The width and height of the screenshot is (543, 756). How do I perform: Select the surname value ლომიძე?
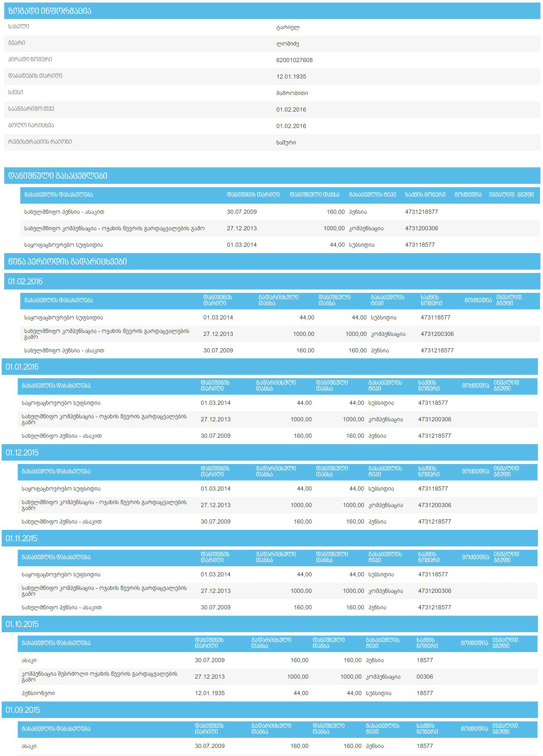tap(288, 44)
